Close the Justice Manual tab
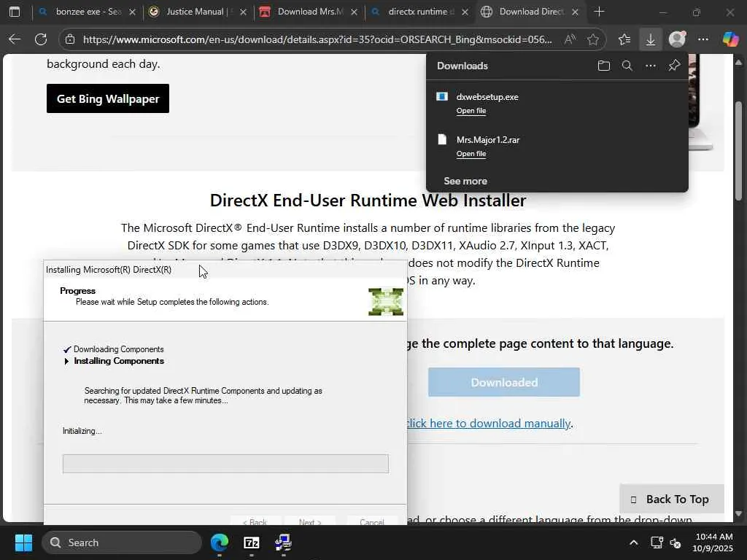 coord(243,12)
